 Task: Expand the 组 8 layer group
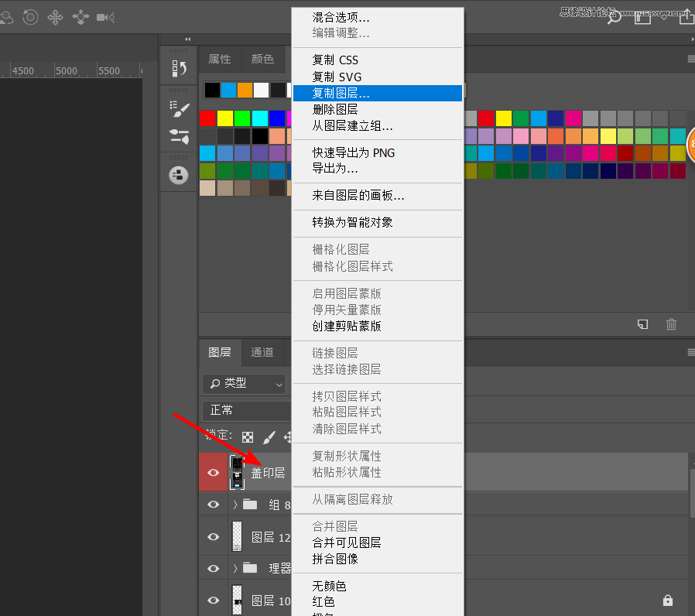pyautogui.click(x=235, y=505)
